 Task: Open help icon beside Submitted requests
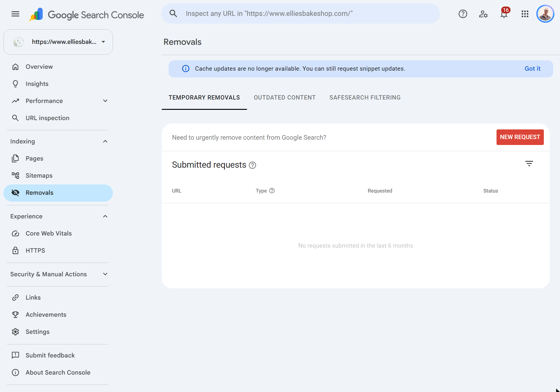(x=253, y=165)
